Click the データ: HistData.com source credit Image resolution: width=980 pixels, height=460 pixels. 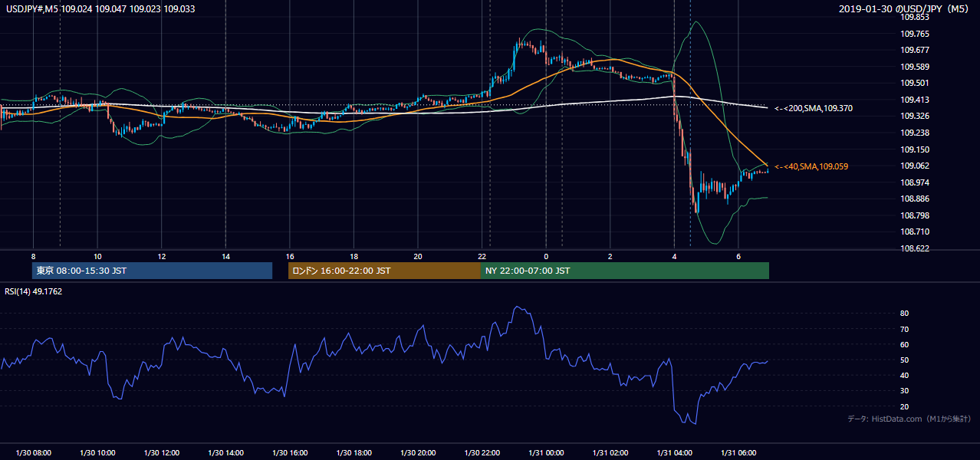pos(909,419)
